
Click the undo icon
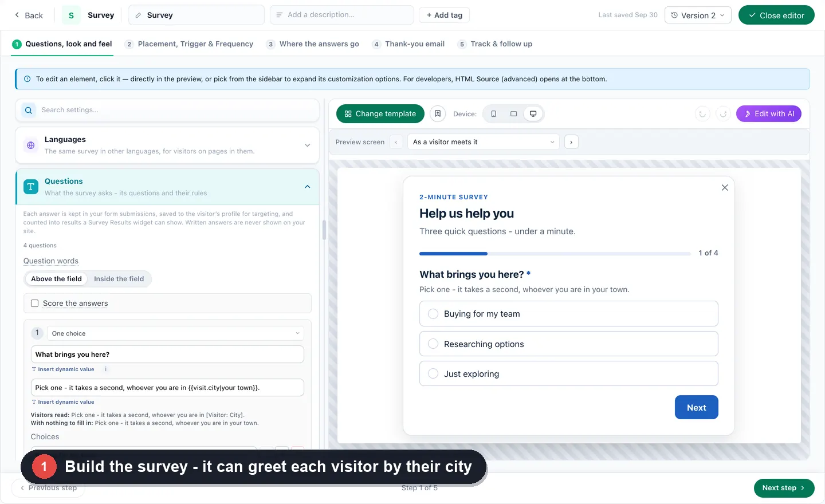[x=702, y=114]
